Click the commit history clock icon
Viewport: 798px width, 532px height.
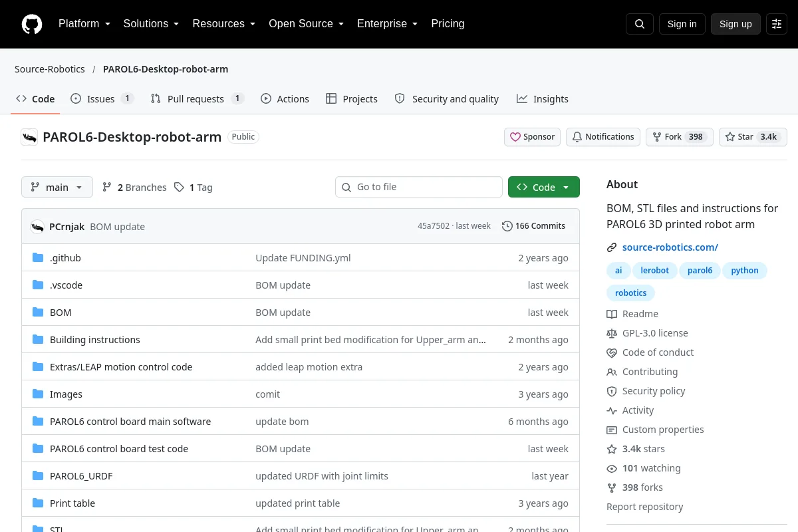click(x=507, y=226)
